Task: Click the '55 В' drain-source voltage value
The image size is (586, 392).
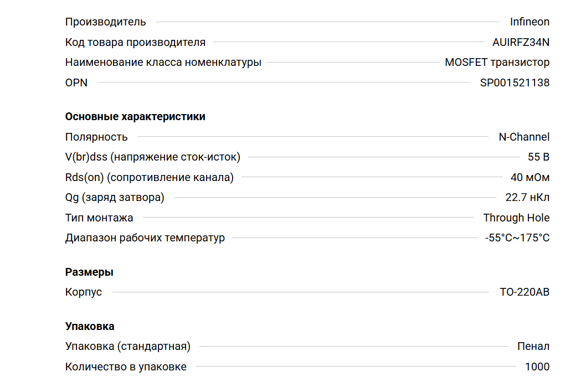Action: point(538,157)
